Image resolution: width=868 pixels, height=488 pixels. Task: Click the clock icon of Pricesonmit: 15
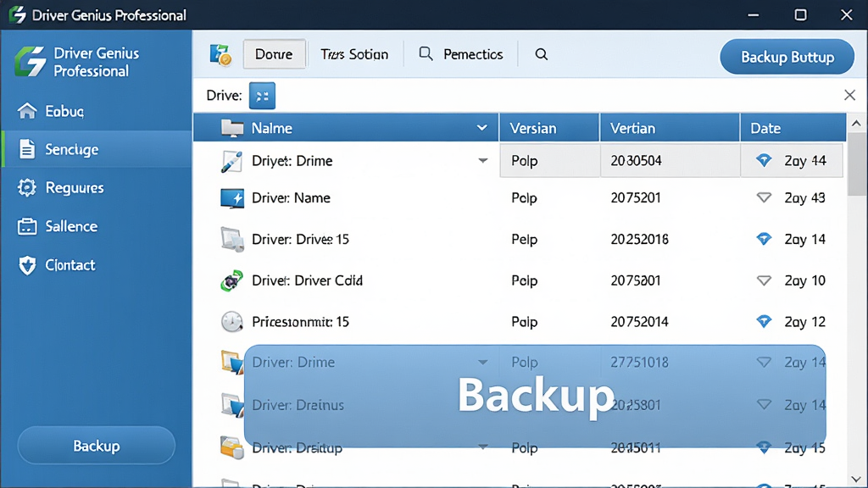[231, 321]
